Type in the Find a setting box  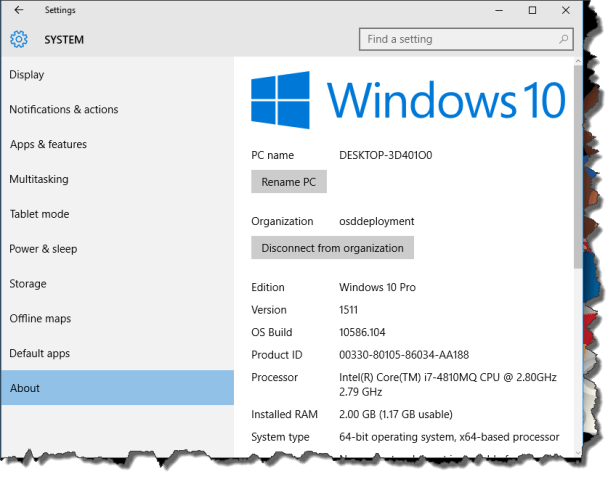pyautogui.click(x=455, y=39)
